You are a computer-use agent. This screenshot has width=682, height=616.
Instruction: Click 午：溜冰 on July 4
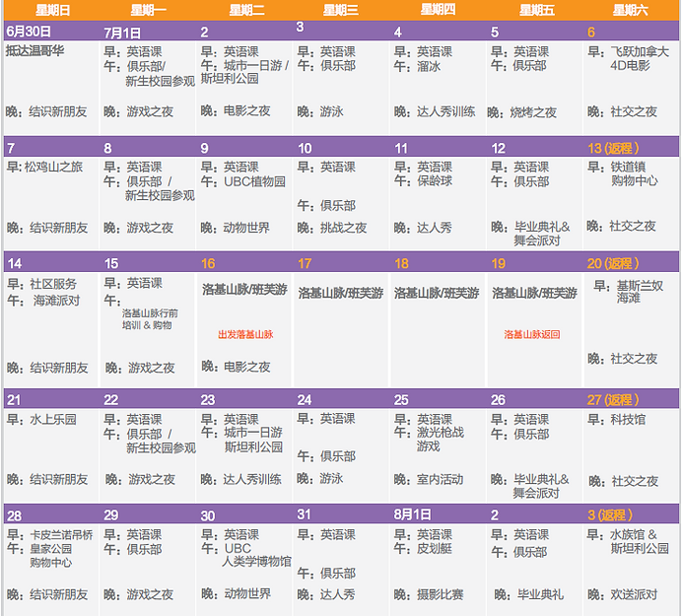click(418, 66)
